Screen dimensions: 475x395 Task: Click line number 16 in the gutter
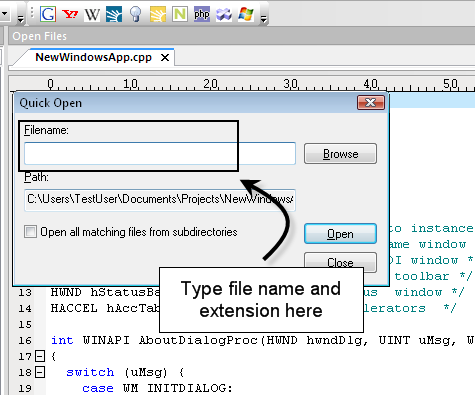[x=25, y=340]
